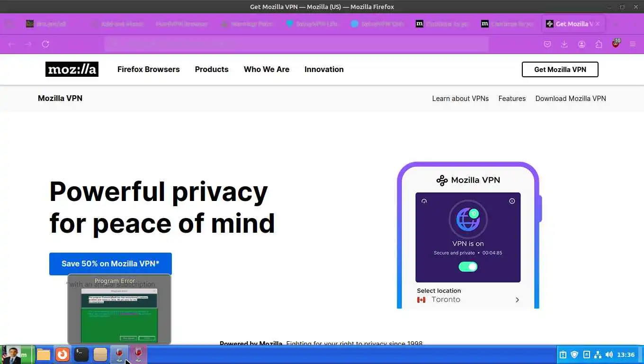Click the 'Powerful privacy for peace of mind' heading
The image size is (644, 364).
click(x=162, y=207)
